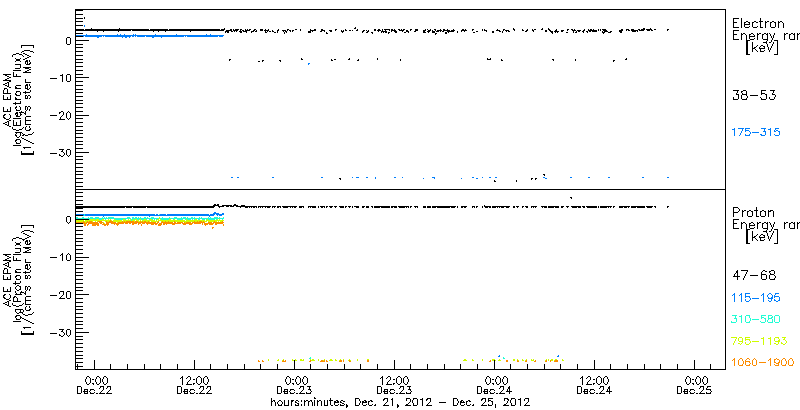Click the cyan '310-580' proton legend label

(756, 320)
